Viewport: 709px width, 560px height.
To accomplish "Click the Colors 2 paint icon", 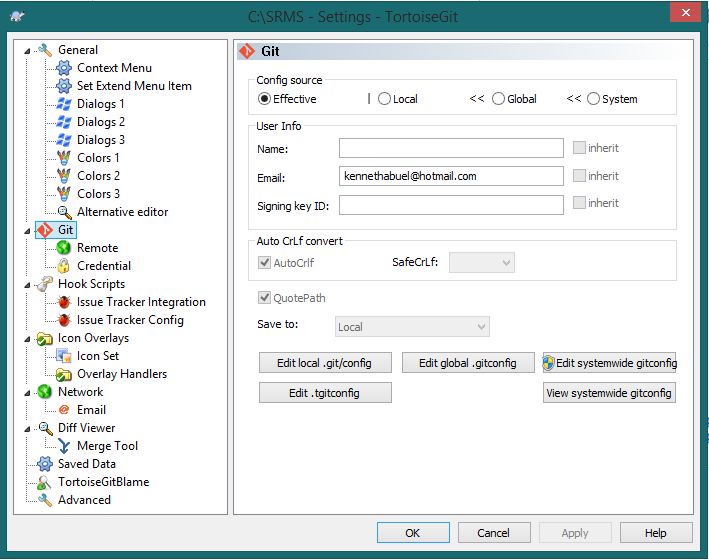I will [64, 176].
